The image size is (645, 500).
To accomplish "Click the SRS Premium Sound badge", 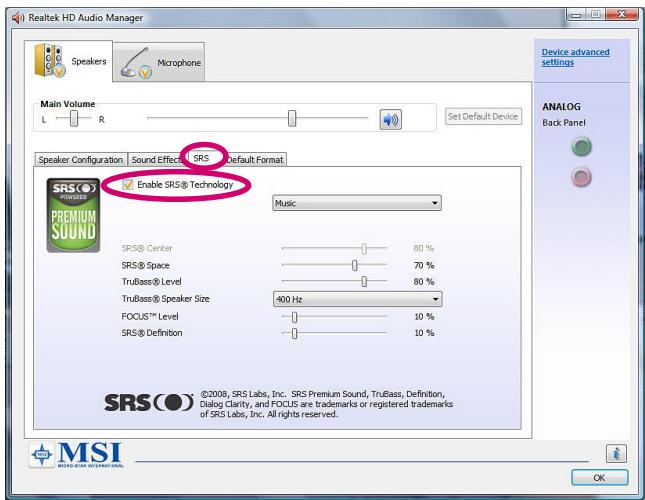I will coord(73,215).
